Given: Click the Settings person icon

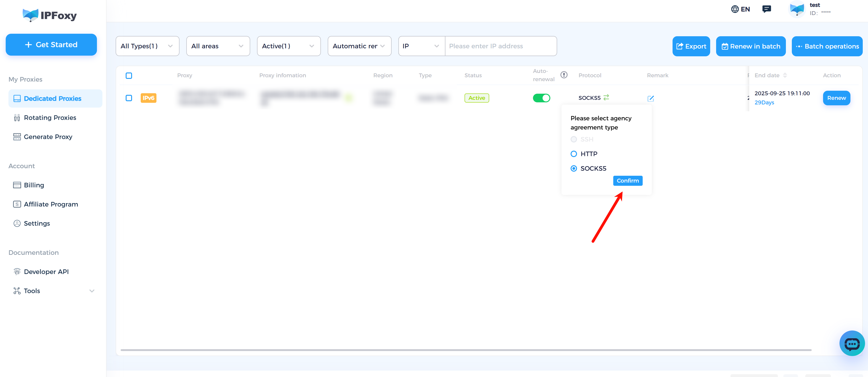Looking at the screenshot, I should pos(17,223).
